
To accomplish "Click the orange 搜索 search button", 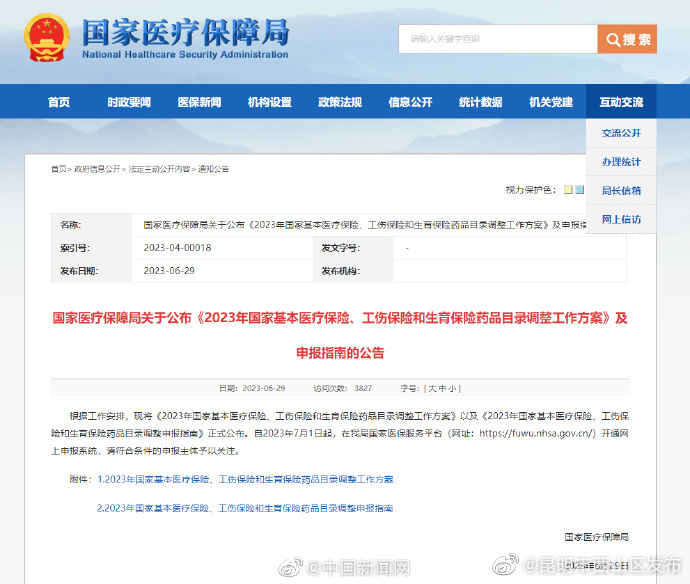I will (x=627, y=39).
